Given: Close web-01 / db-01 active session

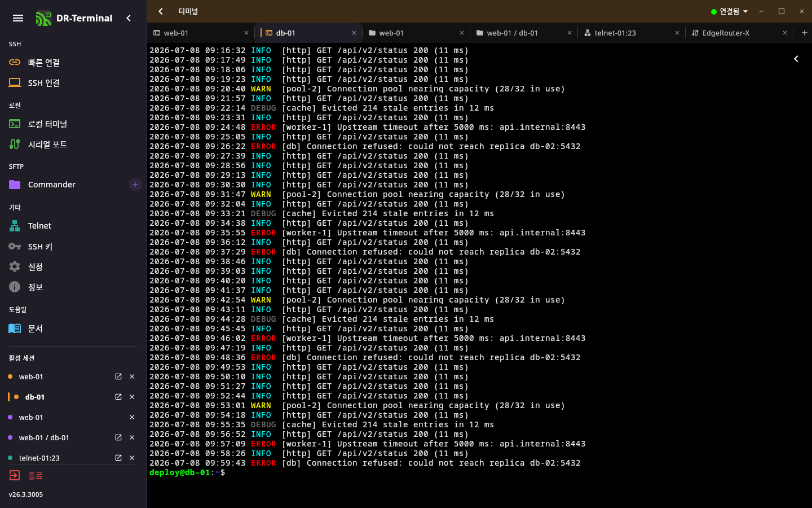Looking at the screenshot, I should pyautogui.click(x=132, y=437).
